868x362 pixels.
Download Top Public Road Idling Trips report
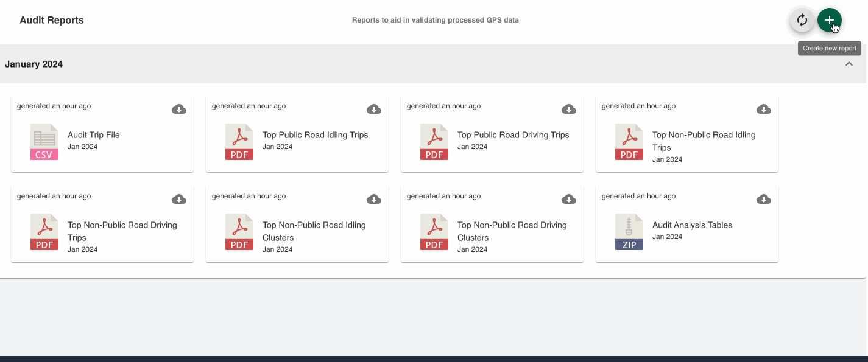pos(374,110)
